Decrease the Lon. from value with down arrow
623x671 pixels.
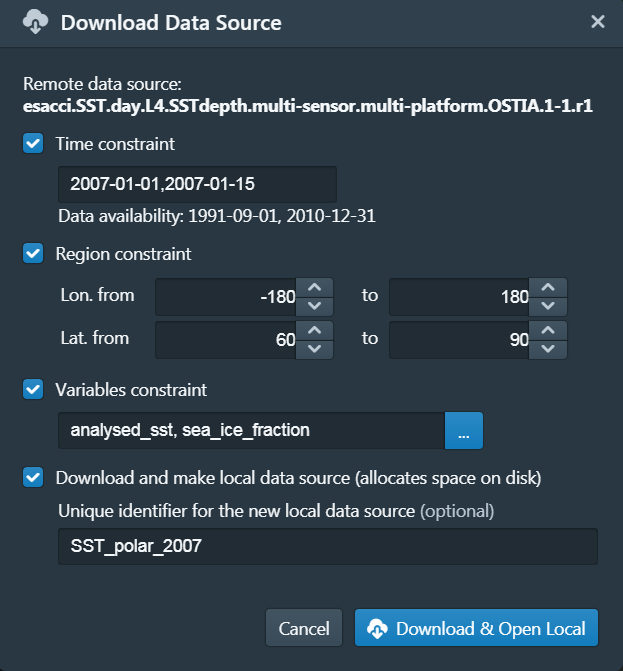(314, 306)
